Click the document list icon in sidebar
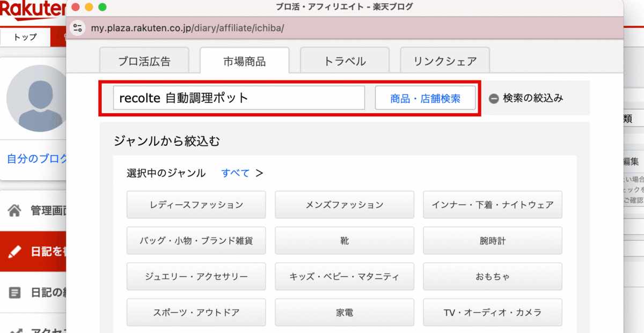 point(15,293)
